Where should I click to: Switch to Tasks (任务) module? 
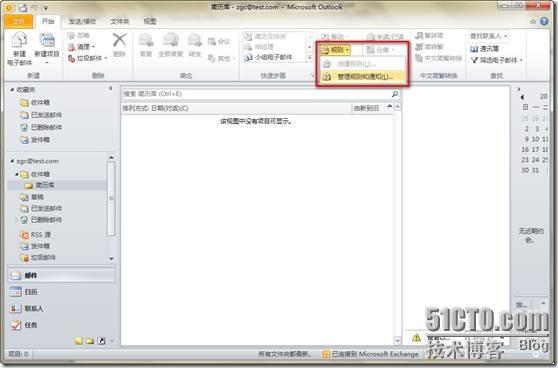(x=61, y=325)
